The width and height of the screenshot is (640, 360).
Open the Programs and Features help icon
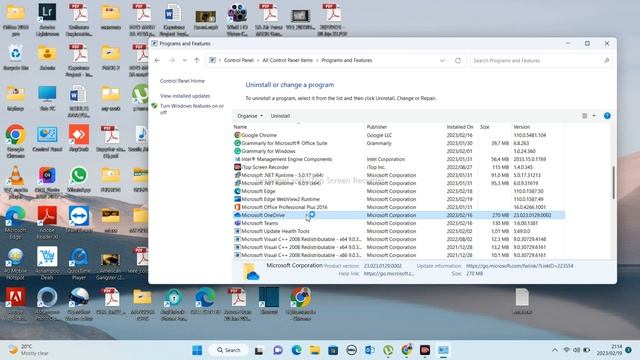coord(607,116)
